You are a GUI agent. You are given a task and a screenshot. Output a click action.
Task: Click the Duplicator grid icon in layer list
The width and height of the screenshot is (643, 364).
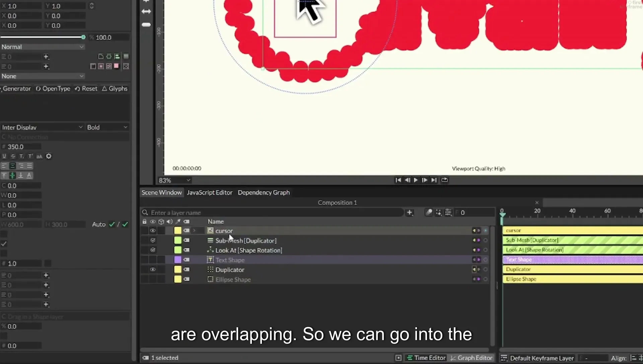(210, 270)
